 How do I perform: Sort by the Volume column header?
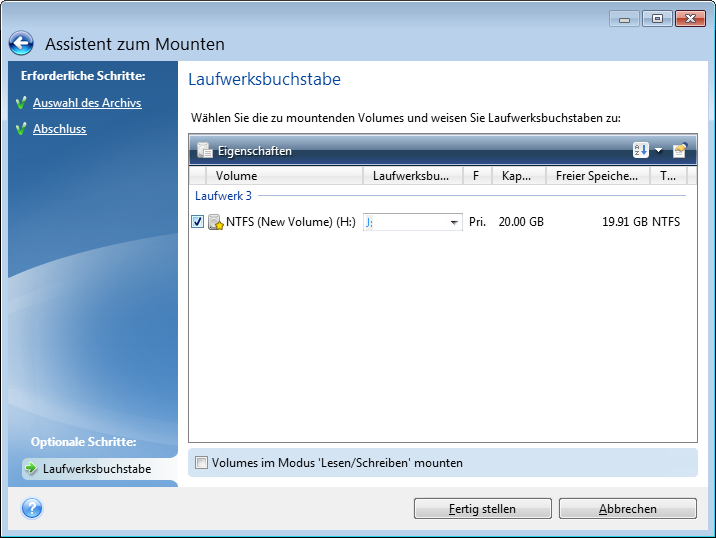tap(284, 176)
